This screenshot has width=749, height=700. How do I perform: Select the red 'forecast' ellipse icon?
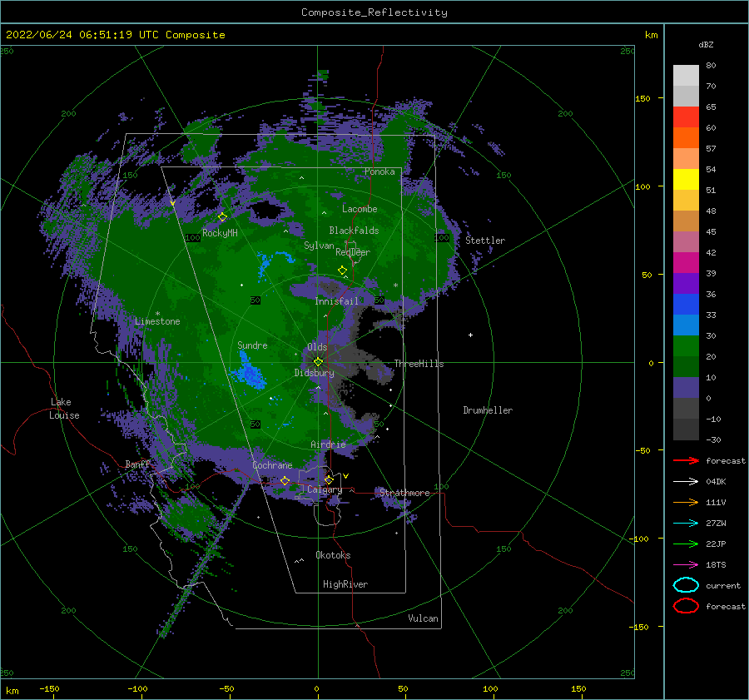686,606
